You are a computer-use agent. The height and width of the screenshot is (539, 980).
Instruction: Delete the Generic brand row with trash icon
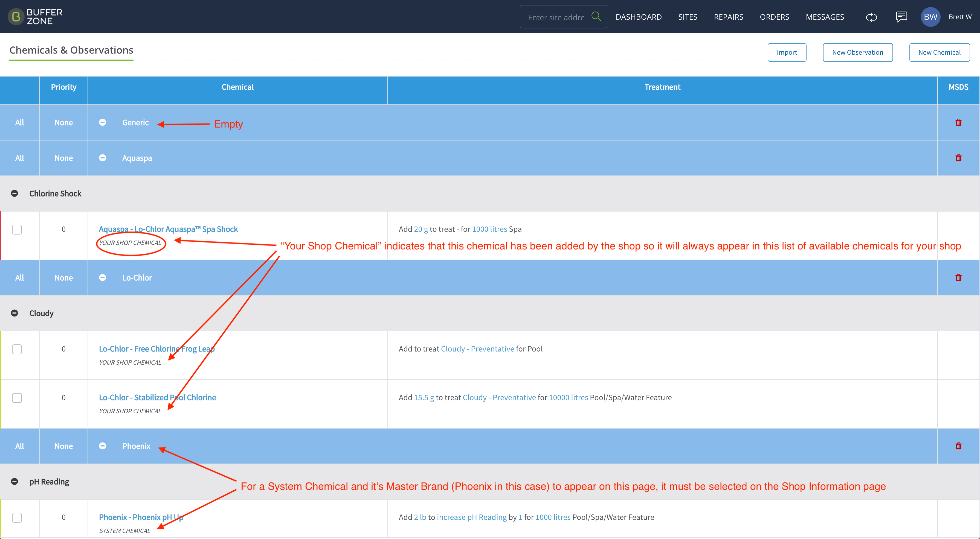click(x=958, y=122)
